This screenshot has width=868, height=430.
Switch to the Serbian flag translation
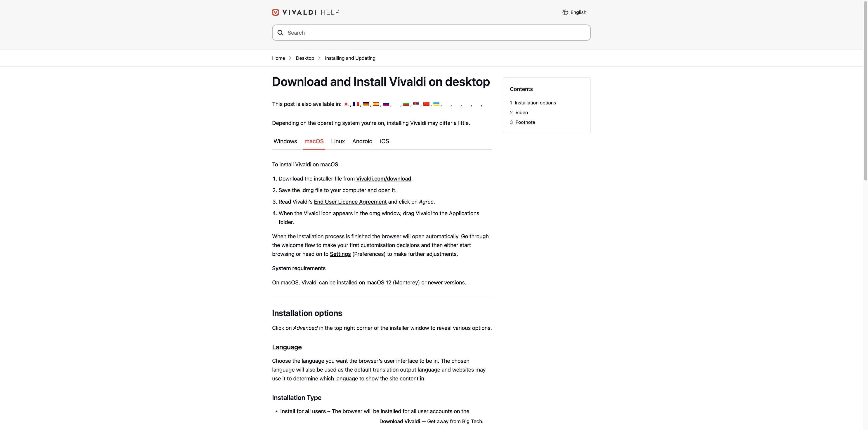tap(416, 104)
